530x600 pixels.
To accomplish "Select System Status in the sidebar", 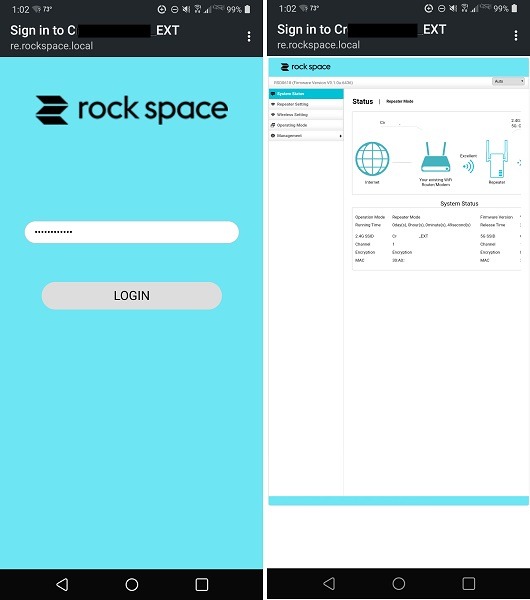I will (306, 94).
